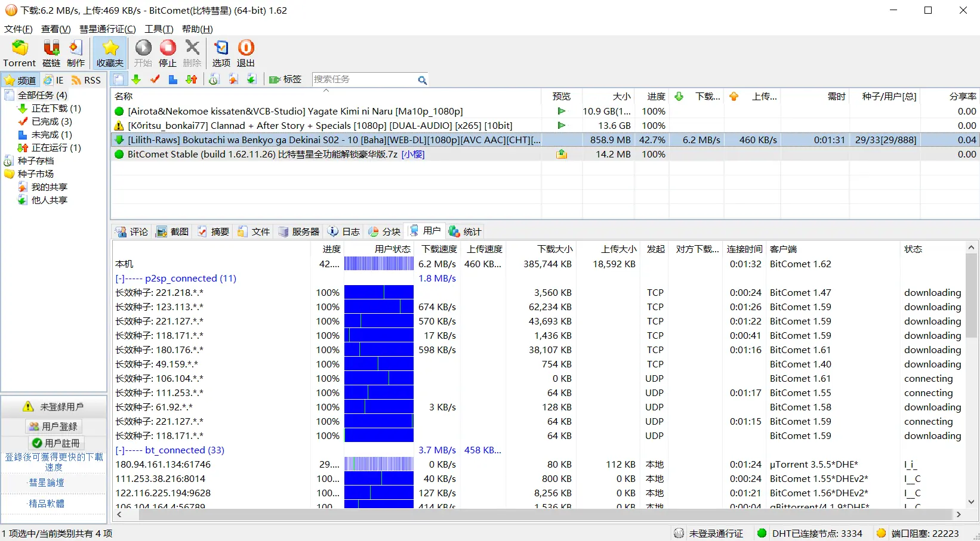Open the 彗星論壇 forum link
This screenshot has height=541, width=980.
tap(47, 483)
